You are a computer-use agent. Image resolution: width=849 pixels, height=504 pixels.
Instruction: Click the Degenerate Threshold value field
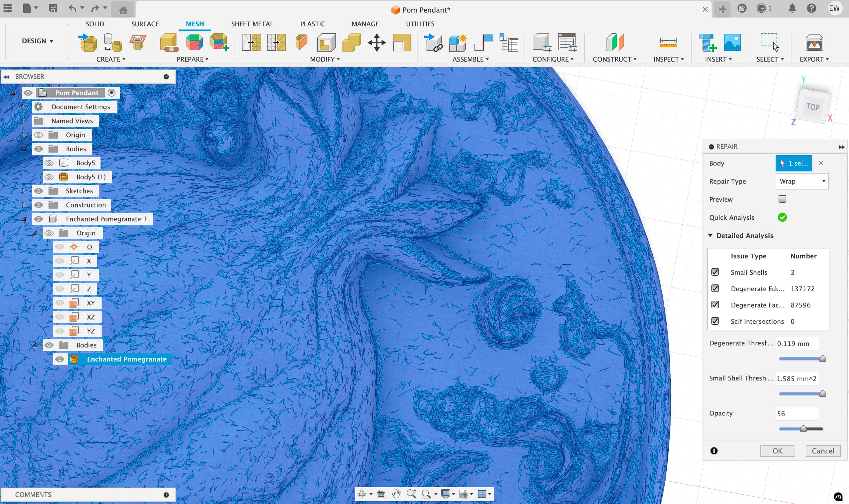797,343
